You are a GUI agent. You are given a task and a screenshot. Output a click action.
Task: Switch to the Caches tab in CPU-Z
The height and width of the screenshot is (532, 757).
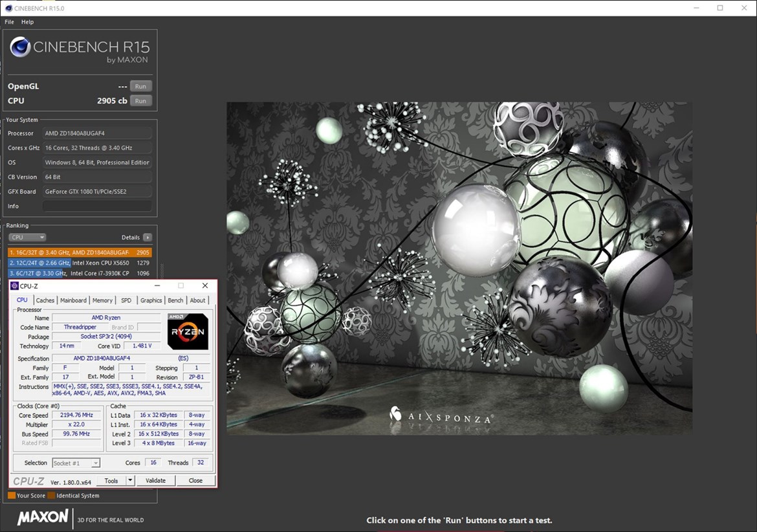coord(45,300)
